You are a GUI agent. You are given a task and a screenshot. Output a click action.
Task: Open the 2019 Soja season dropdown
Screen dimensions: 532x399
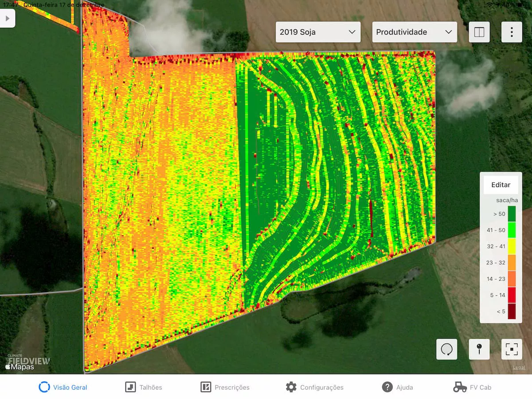[318, 31]
